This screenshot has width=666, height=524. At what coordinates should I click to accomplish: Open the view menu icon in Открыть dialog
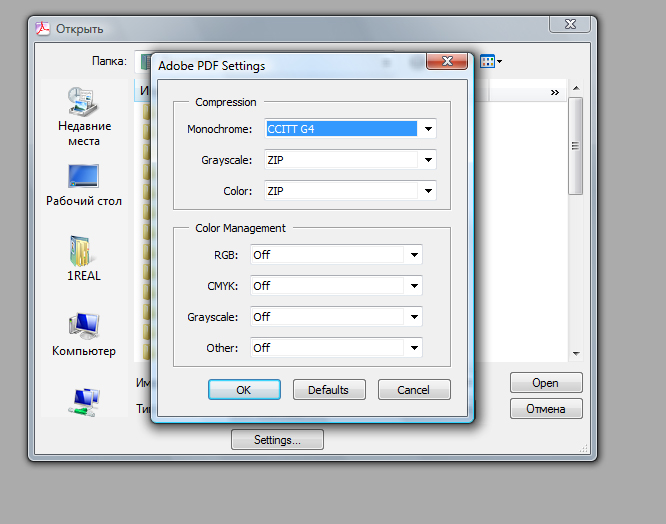point(491,62)
